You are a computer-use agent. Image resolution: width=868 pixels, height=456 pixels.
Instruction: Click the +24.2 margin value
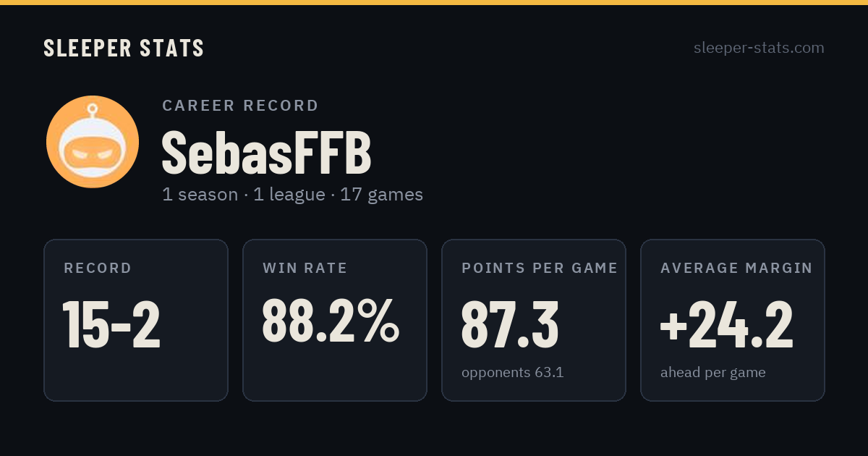(x=727, y=325)
